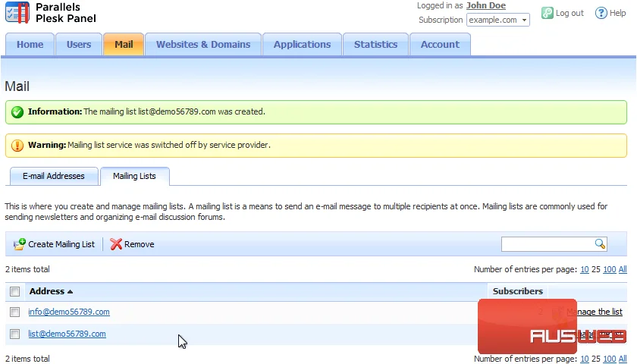Image resolution: width=637 pixels, height=364 pixels.
Task: Set top entries per page to 100
Action: tap(610, 269)
